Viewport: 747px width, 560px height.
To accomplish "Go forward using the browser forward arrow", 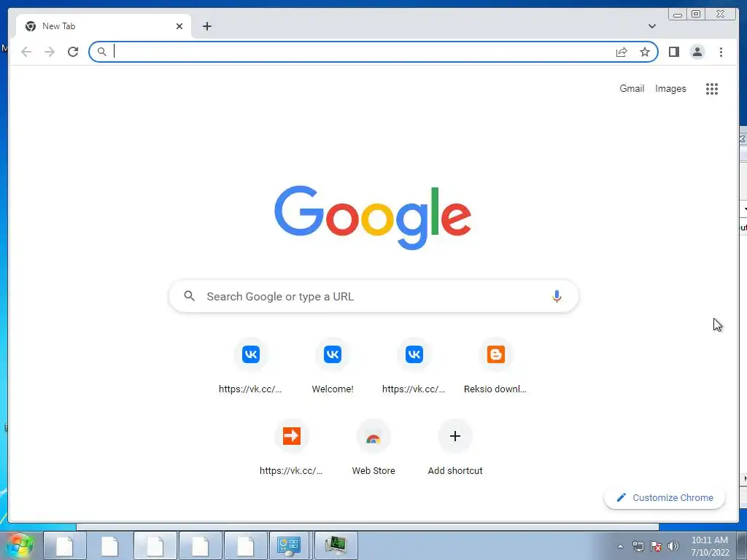I will click(x=50, y=52).
